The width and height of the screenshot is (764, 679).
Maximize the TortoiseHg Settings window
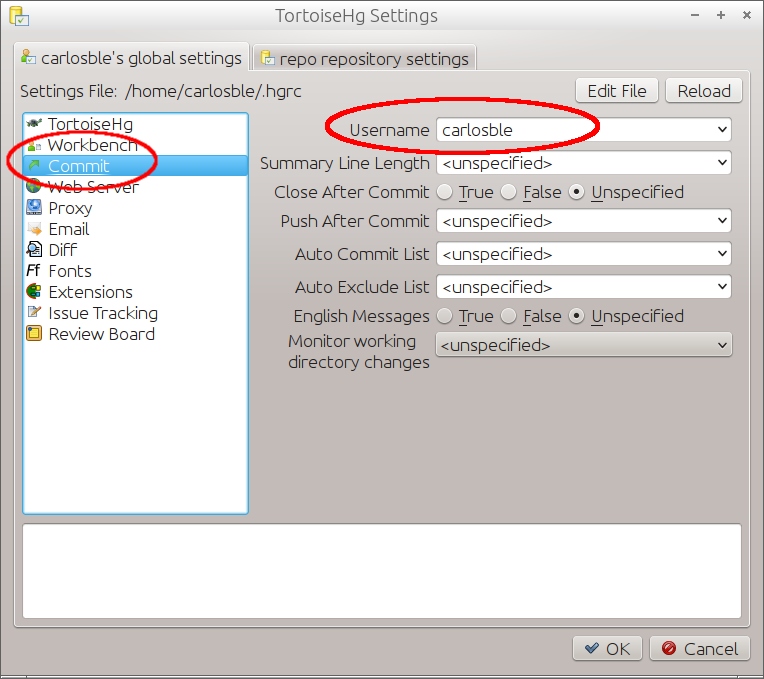coord(721,16)
